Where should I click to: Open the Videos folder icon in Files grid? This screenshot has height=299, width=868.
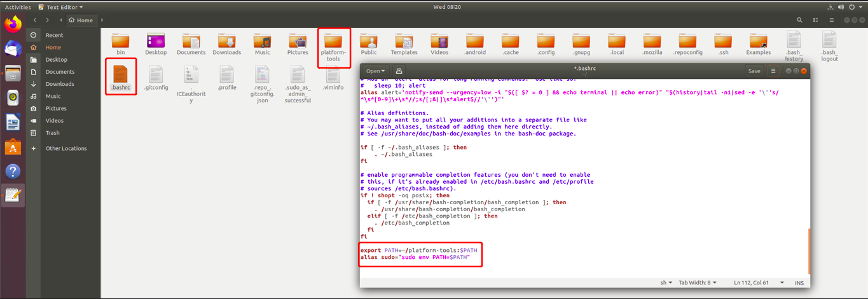pyautogui.click(x=439, y=44)
